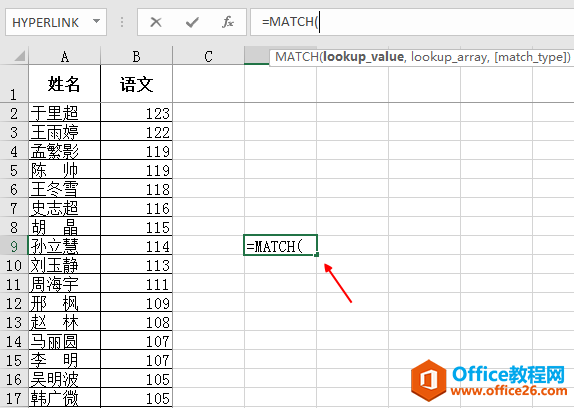The height and width of the screenshot is (408, 574).
Task: Select score 115 in 胡 晶 row
Action: [x=136, y=227]
